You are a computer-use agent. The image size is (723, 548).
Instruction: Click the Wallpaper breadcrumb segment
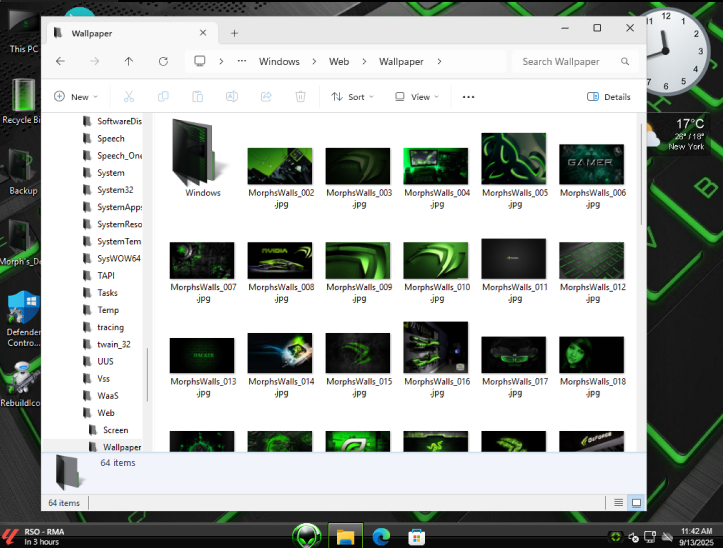pos(401,61)
